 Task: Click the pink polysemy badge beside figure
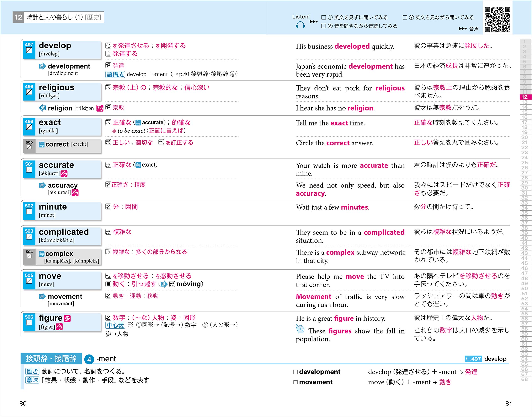(x=67, y=318)
